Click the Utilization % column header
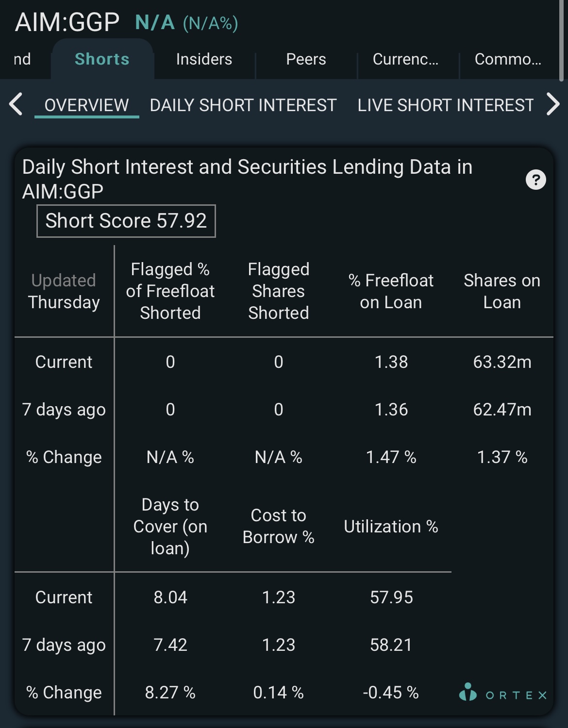 tap(391, 527)
